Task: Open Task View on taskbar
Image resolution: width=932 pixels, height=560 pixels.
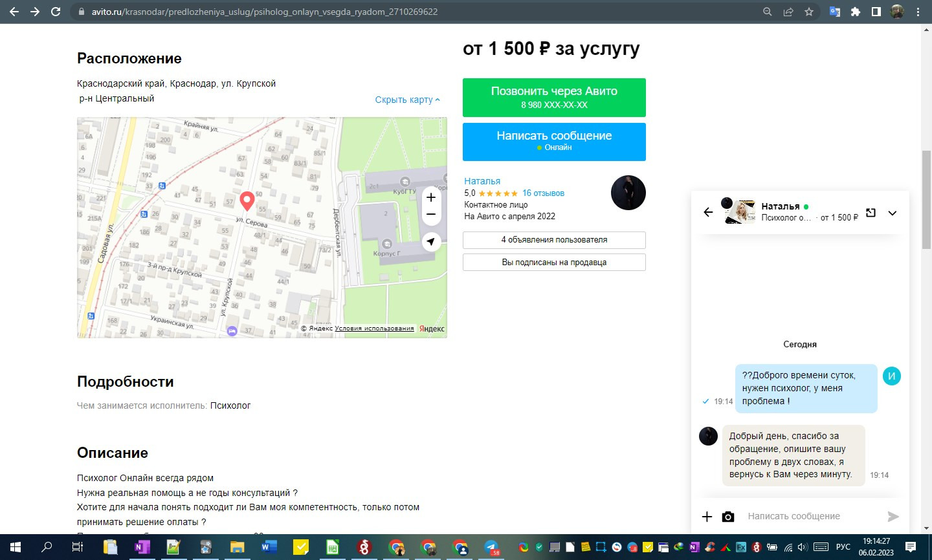Action: tap(78, 547)
